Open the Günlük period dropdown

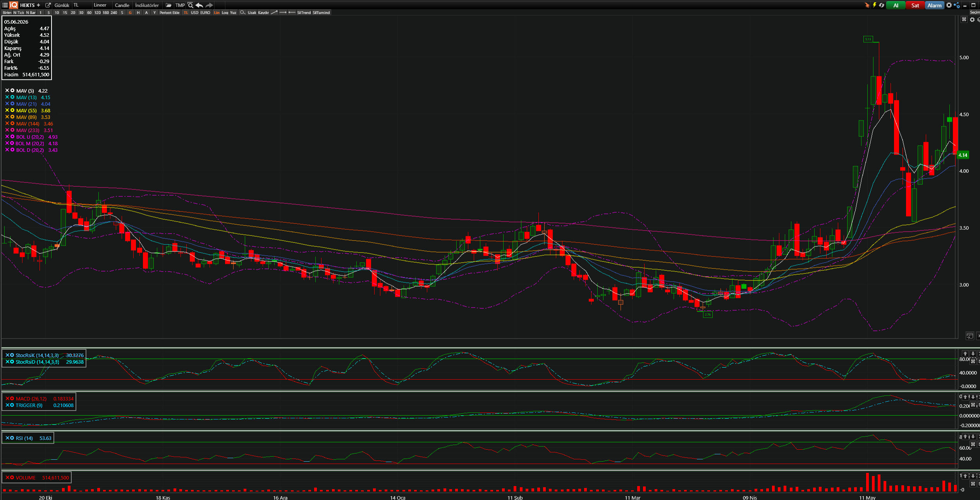pos(62,5)
